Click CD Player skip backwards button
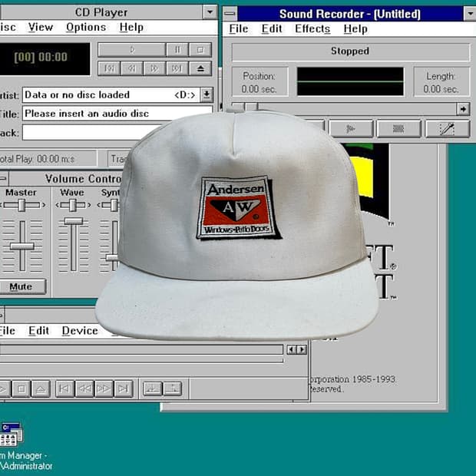Screen dimensions: 476x476 (132, 68)
